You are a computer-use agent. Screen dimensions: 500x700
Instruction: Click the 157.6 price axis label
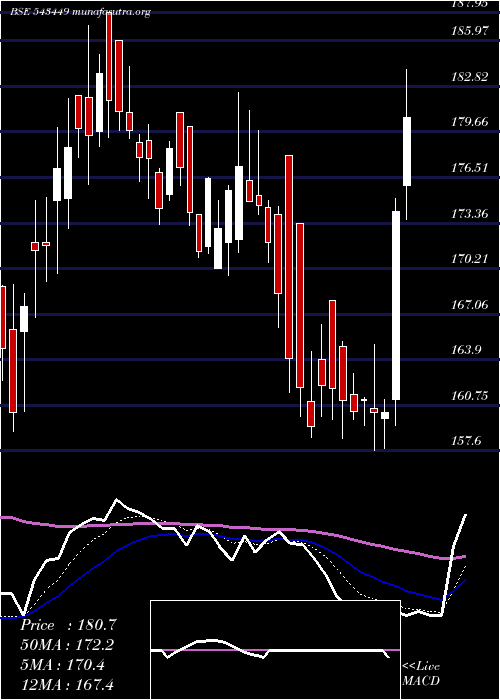[468, 442]
